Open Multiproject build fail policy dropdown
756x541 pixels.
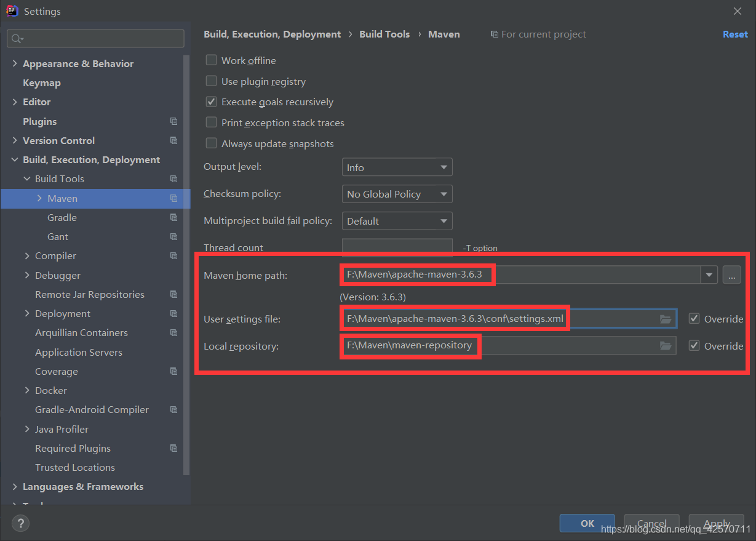pyautogui.click(x=397, y=221)
